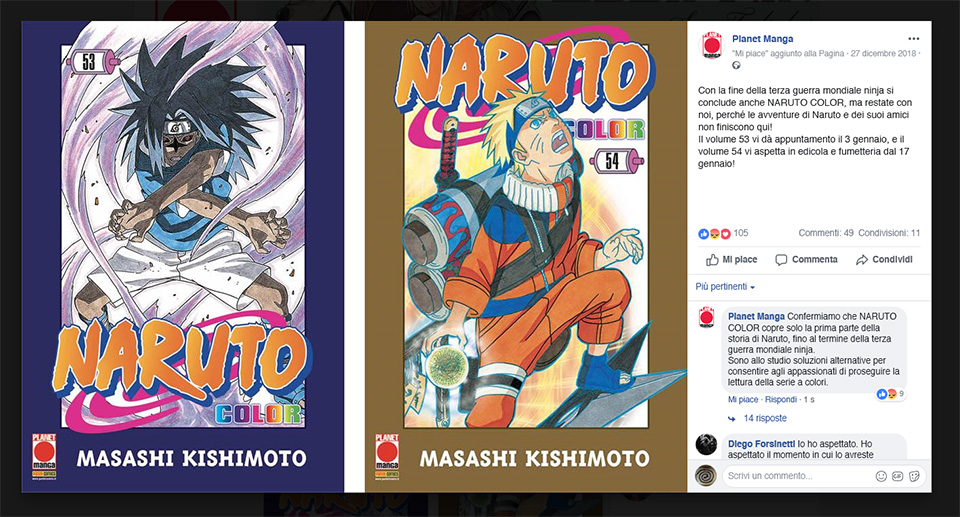
Task: Open the Naruto Color volume 53 cover
Action: point(183,257)
